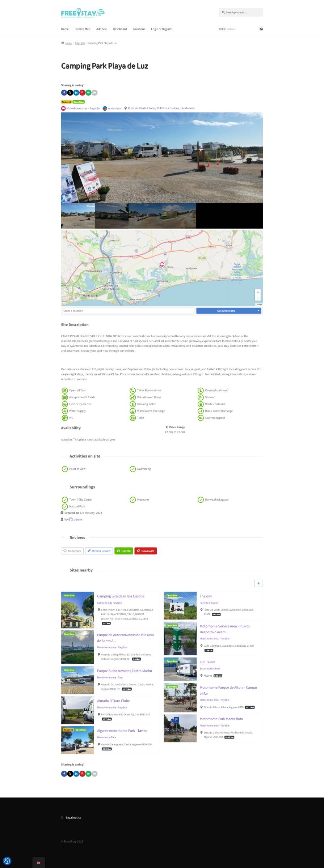Click the admin author link
The image size is (324, 868).
(78, 519)
